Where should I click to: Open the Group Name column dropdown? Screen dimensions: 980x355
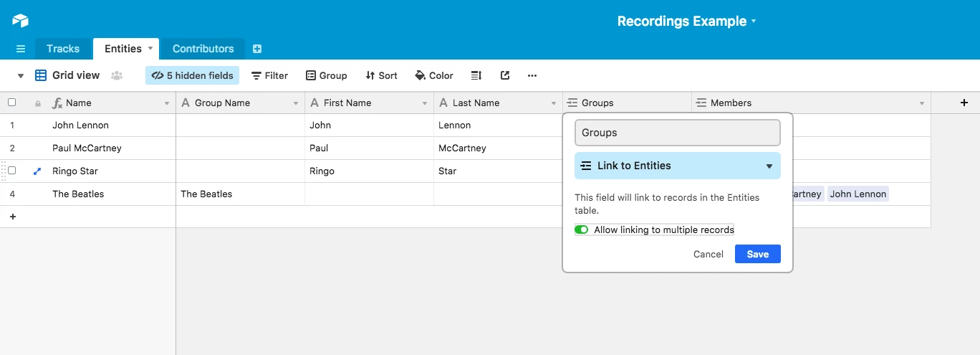(296, 103)
